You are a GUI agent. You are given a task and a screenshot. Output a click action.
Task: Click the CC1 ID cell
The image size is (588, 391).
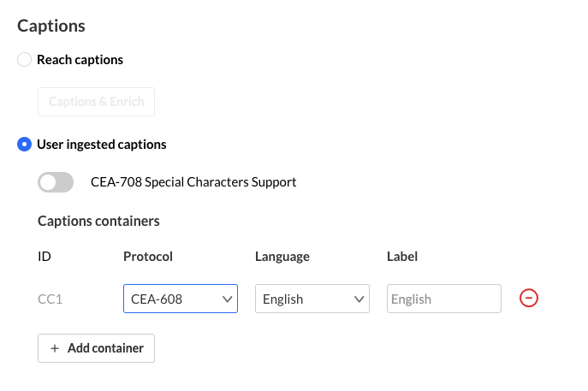(x=50, y=299)
